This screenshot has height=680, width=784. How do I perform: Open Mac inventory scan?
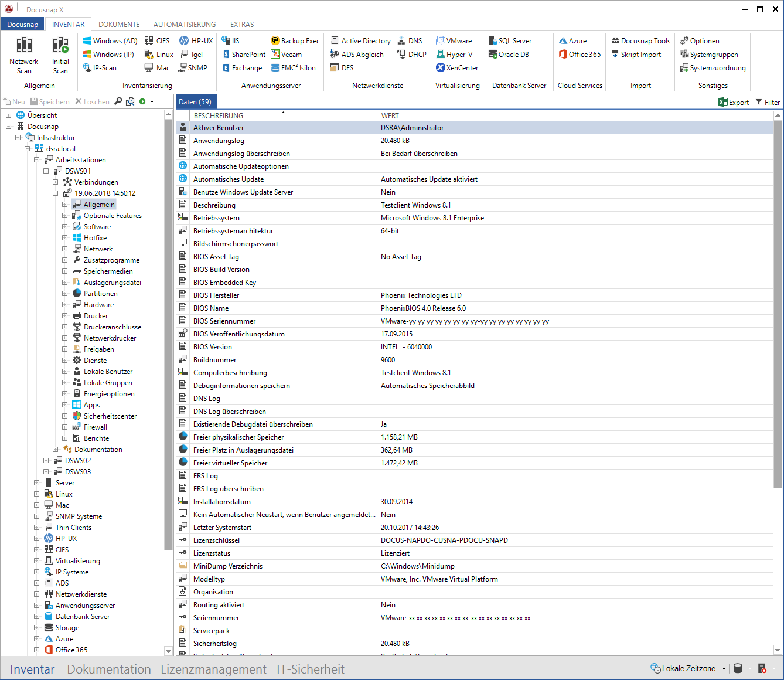[x=157, y=67]
